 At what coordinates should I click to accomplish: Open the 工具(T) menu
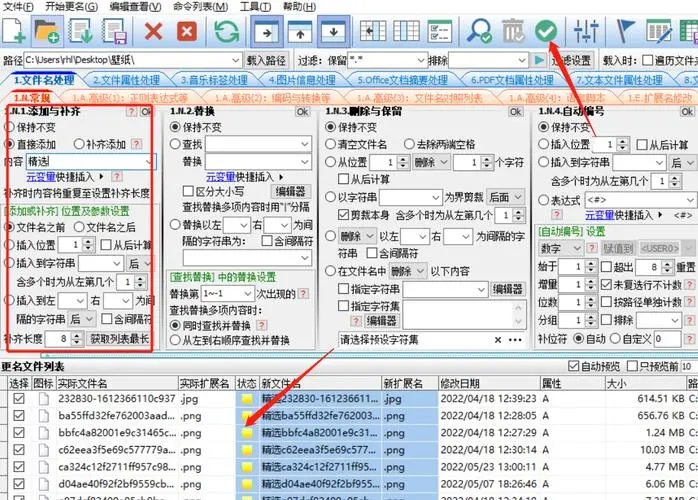click(256, 7)
